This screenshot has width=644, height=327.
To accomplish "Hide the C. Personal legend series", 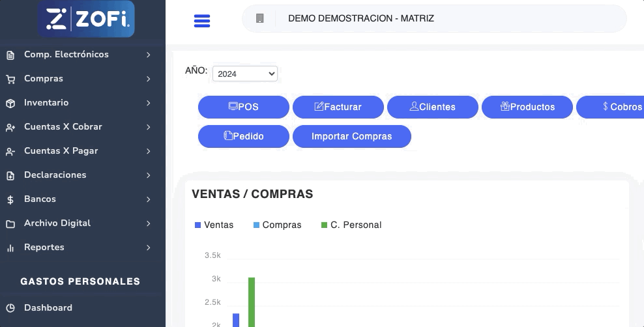I will [351, 225].
